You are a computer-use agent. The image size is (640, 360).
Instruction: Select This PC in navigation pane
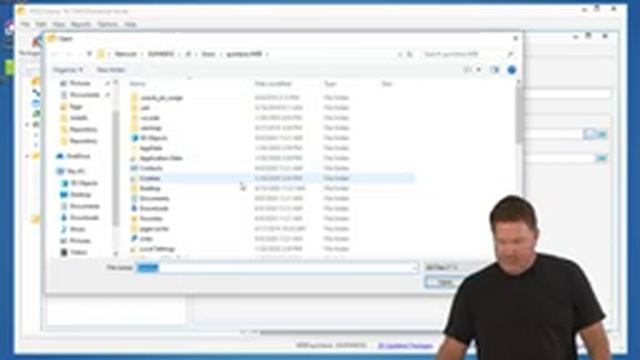[76, 171]
